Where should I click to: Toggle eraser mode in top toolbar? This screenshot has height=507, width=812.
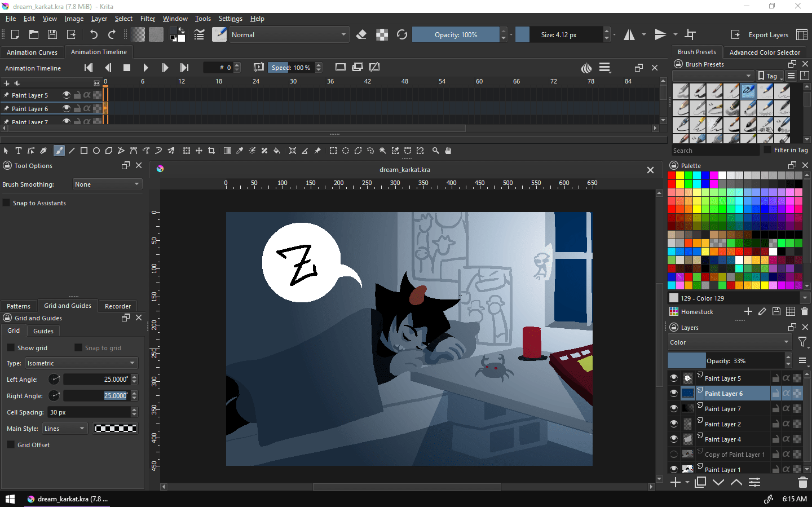click(361, 34)
